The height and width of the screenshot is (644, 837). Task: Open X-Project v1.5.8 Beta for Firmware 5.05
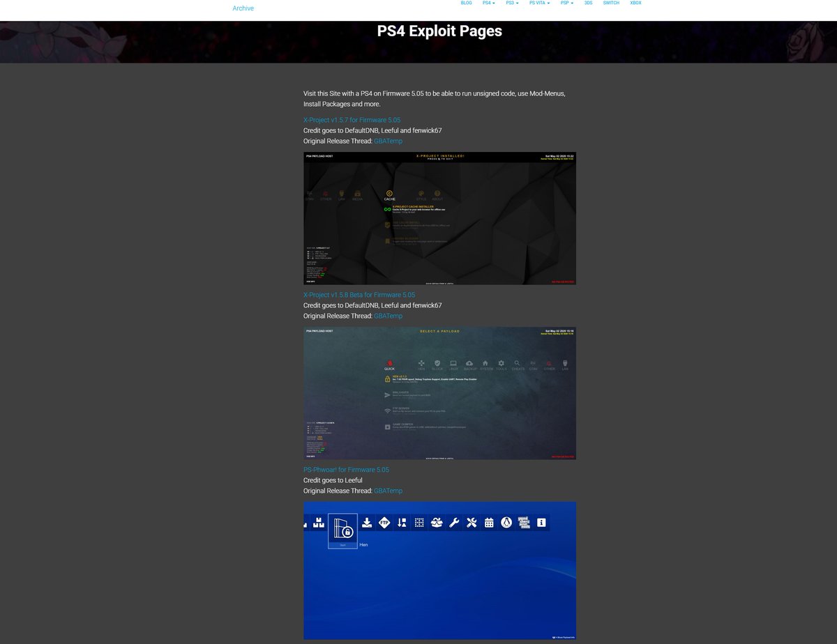[x=359, y=295]
